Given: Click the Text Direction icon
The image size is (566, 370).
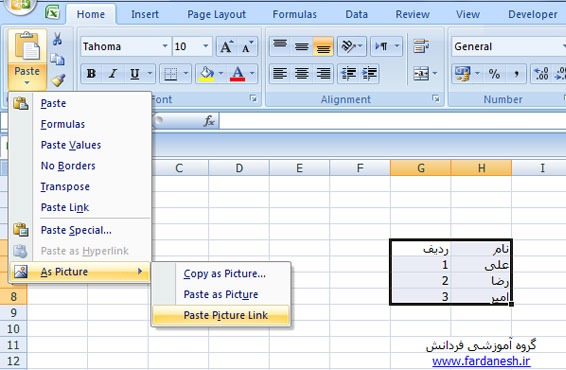Looking at the screenshot, I should coord(382,46).
